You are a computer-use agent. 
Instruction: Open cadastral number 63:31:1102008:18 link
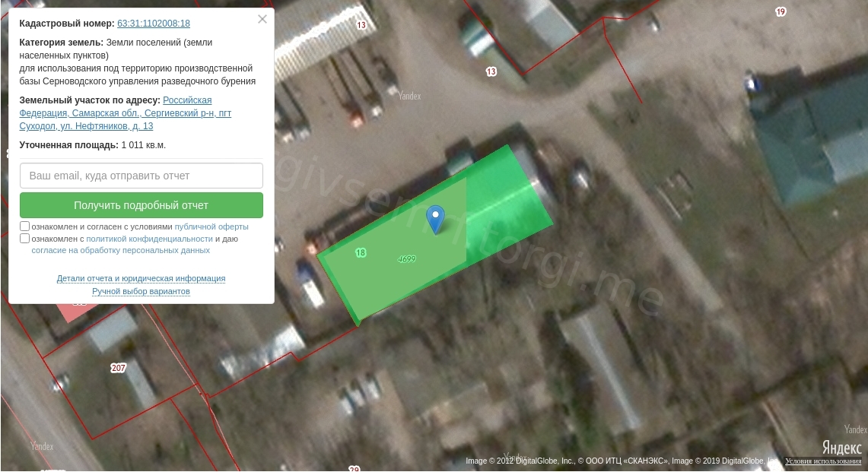click(154, 24)
